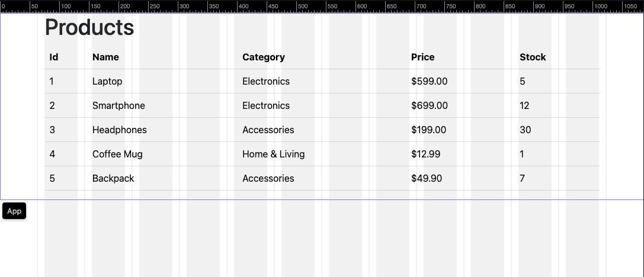This screenshot has width=644, height=277.
Task: Click the App button
Action: [x=14, y=211]
